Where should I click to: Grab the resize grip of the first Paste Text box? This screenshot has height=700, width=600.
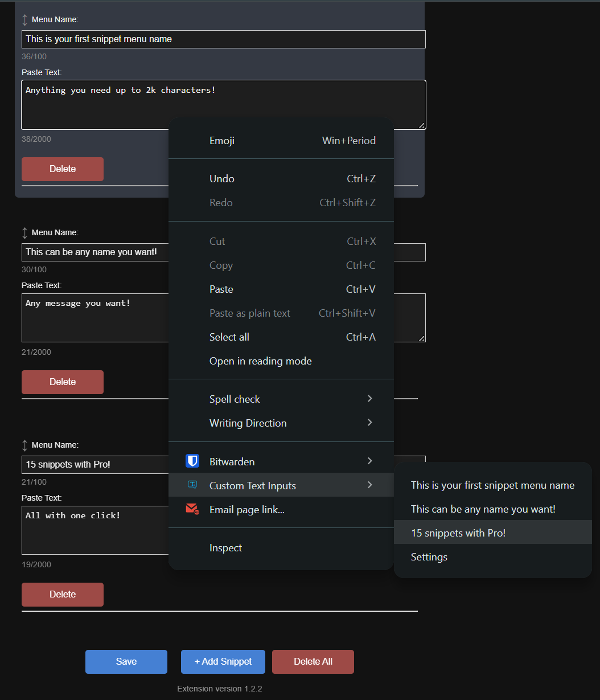coord(422,125)
